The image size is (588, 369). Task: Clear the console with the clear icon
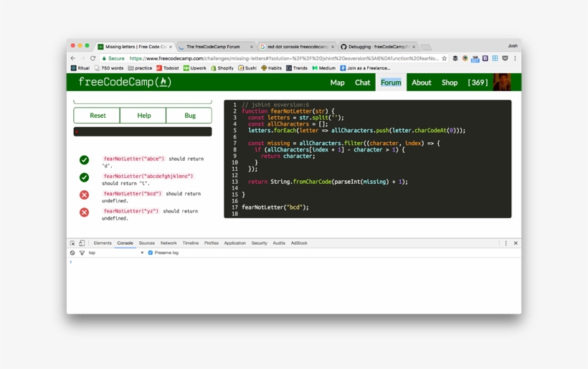coord(72,253)
